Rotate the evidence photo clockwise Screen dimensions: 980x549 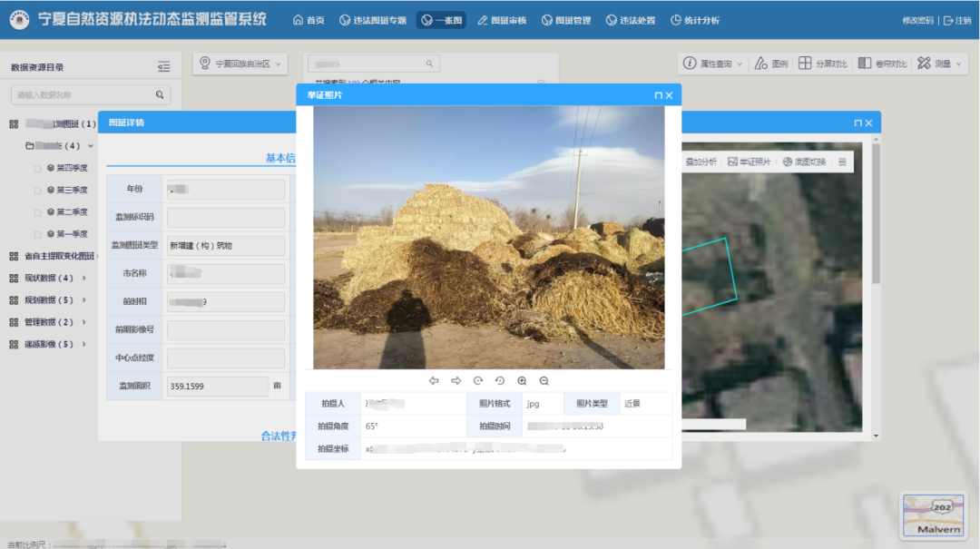(478, 381)
